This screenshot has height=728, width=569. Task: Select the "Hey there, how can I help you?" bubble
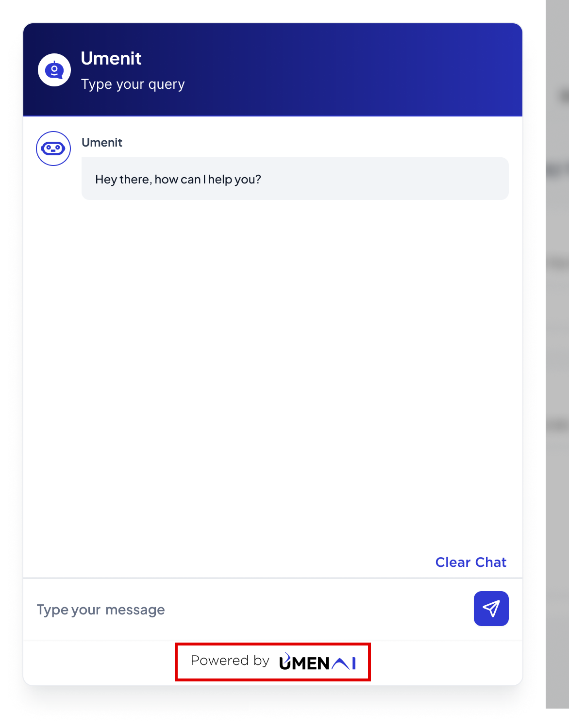pyautogui.click(x=295, y=179)
